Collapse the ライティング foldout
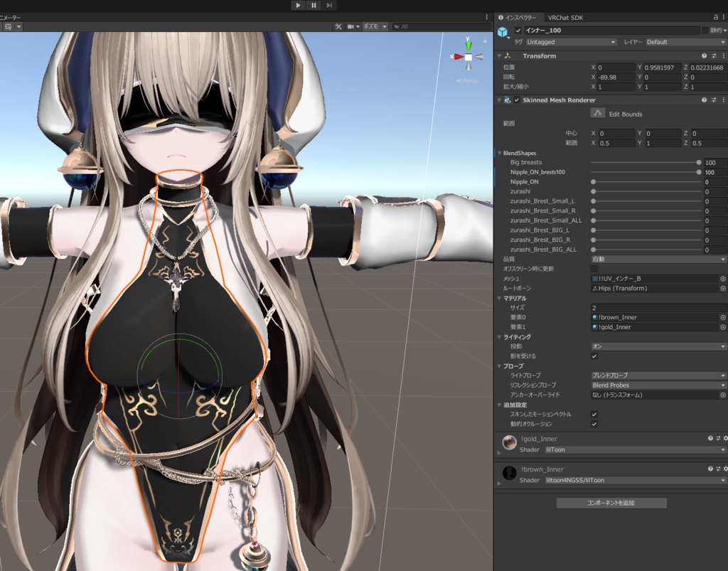The image size is (728, 571). click(x=500, y=337)
